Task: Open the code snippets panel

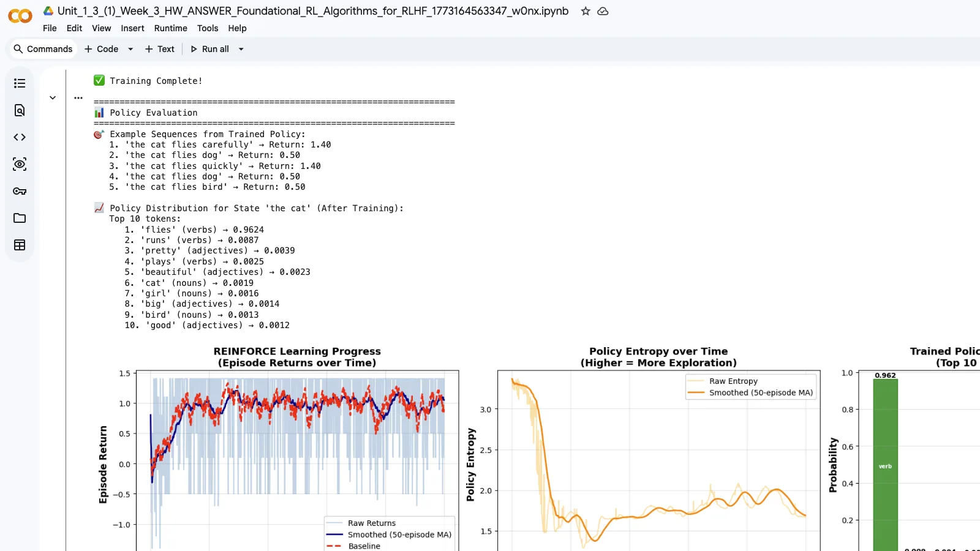Action: pos(20,137)
